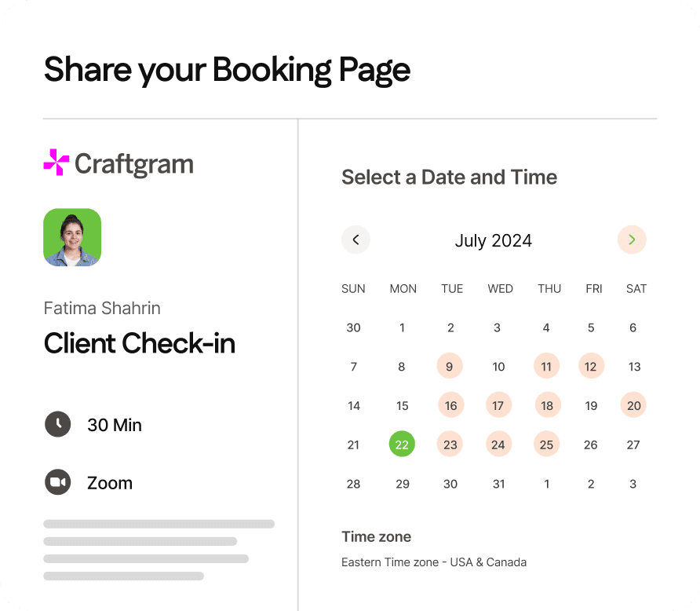Pick Tuesday July 16
700x611 pixels.
[x=451, y=404]
